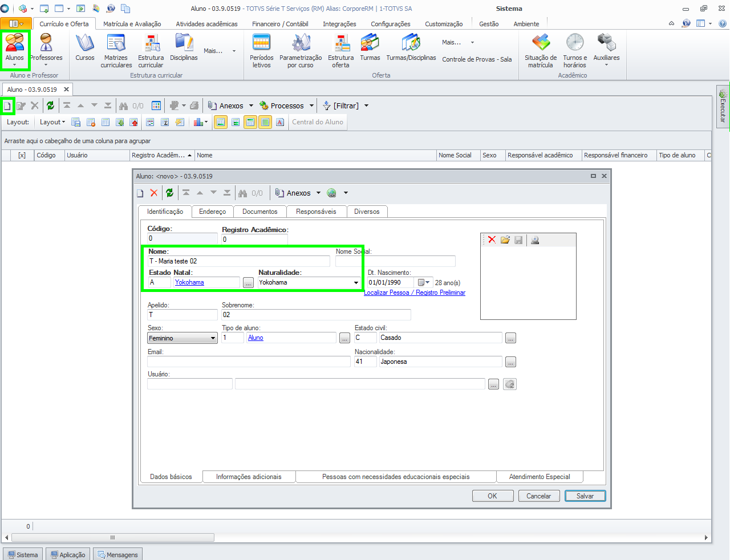
Task: Expand Mais… in Estrutura curricular group
Action: click(220, 51)
